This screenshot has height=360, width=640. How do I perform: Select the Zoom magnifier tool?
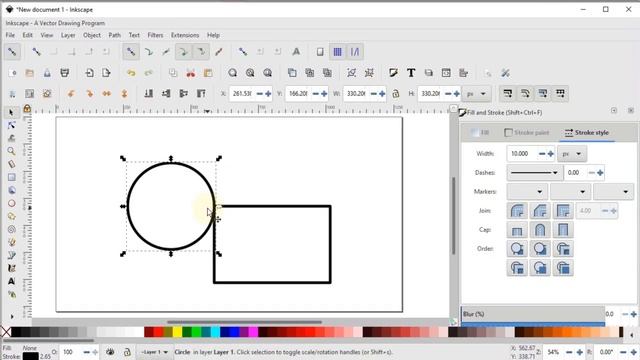point(11,151)
